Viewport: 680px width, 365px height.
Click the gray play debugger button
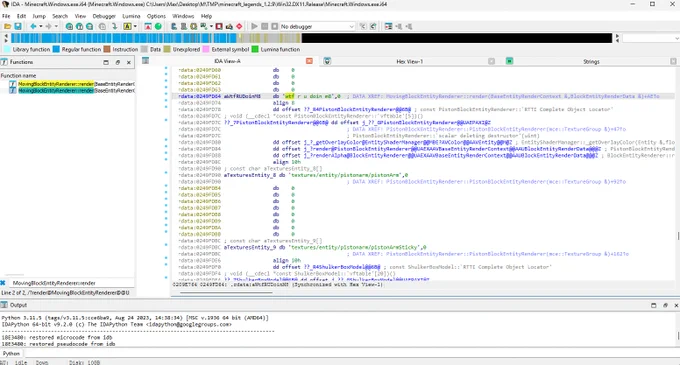pyautogui.click(x=254, y=26)
